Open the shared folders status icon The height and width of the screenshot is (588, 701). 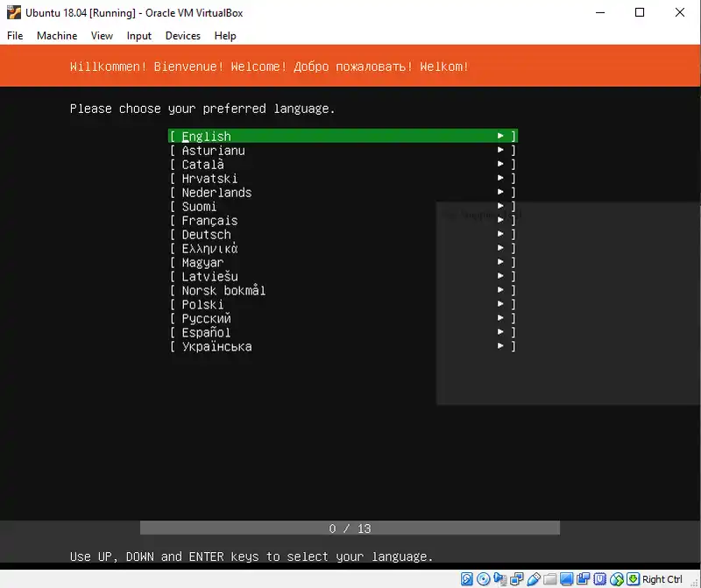[x=549, y=579]
